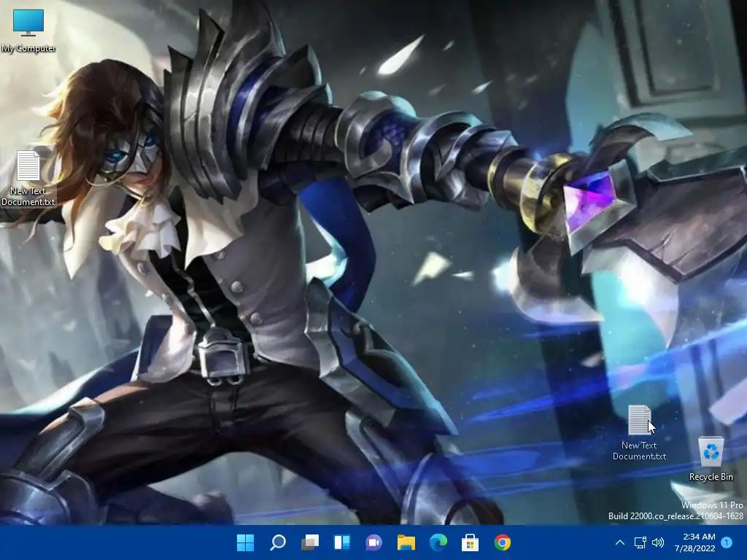Select the Recycle Bin desktop icon

tap(711, 459)
